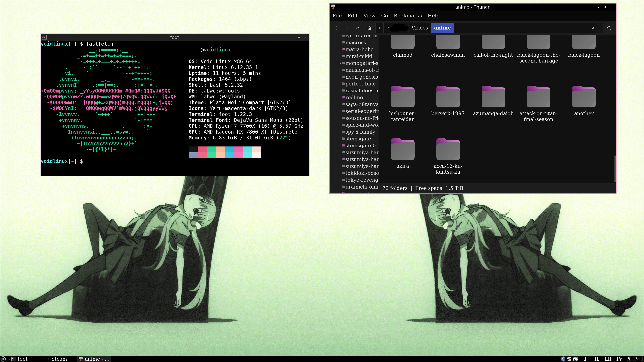This screenshot has width=644, height=362.
Task: Select the berserk-1997 folder
Action: [448, 101]
